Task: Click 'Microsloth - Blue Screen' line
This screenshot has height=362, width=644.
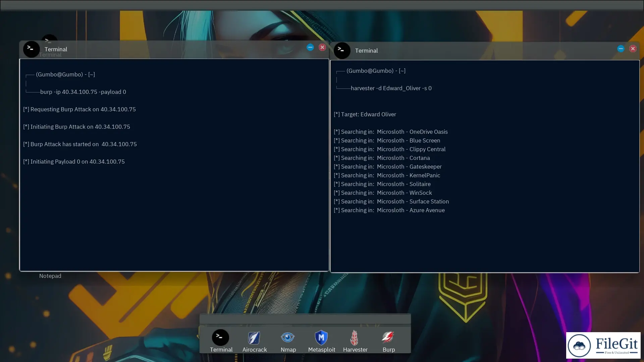Action: pos(387,140)
